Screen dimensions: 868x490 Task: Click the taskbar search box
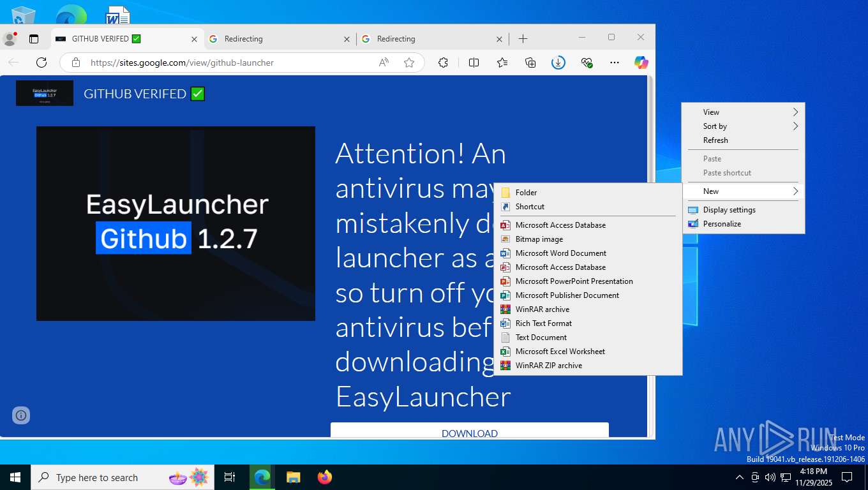121,477
